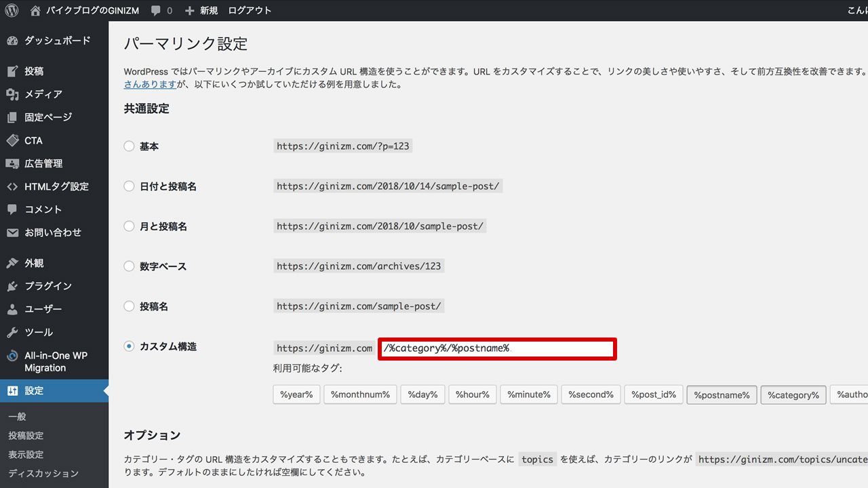Click the 投稿 pin icon
Image resolution: width=868 pixels, height=488 pixels.
pos(12,71)
